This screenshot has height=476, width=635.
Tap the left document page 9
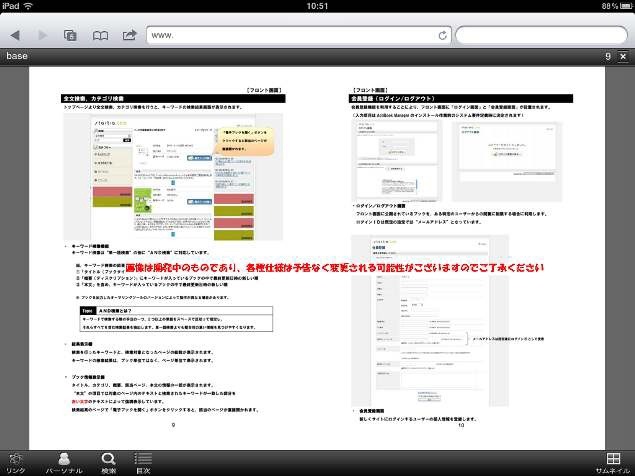pos(173,258)
